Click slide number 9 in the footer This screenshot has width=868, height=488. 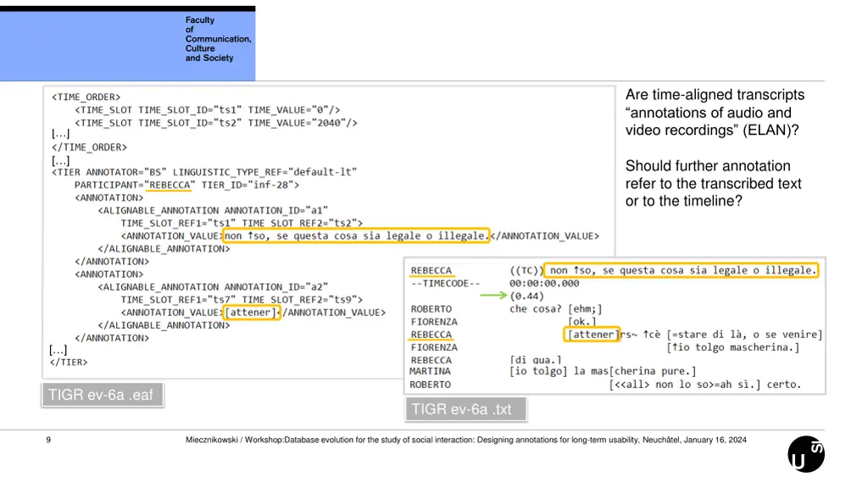point(48,440)
